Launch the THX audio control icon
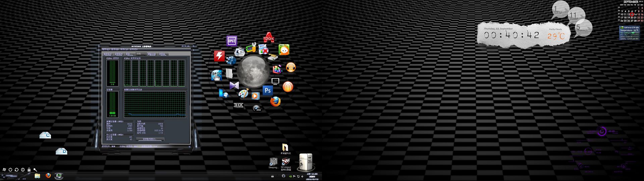Image resolution: width=644 pixels, height=181 pixels. 238,105
